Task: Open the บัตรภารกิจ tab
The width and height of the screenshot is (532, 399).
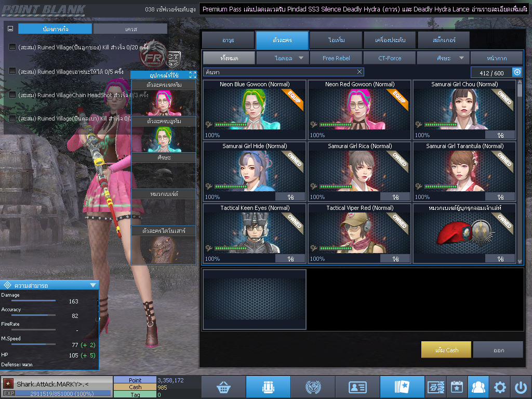Action: (x=55, y=29)
